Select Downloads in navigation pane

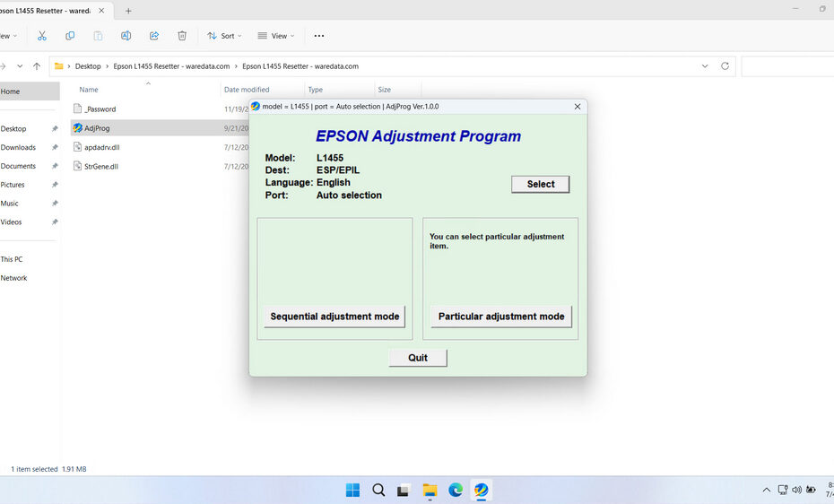pos(18,147)
